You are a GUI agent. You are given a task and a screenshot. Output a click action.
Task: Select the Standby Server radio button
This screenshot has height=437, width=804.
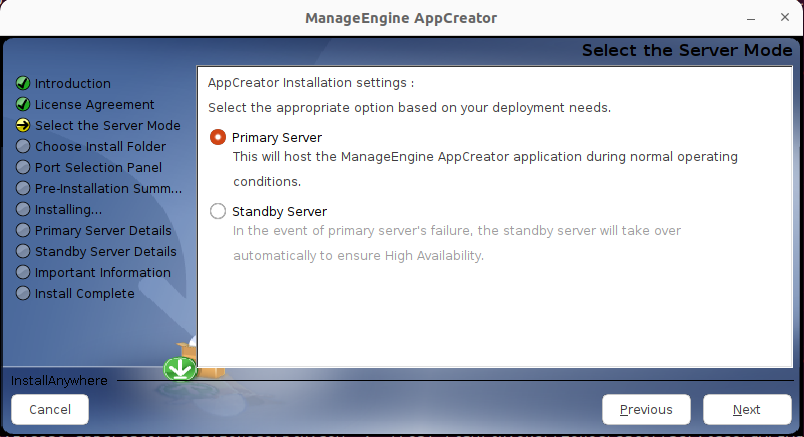coord(218,211)
